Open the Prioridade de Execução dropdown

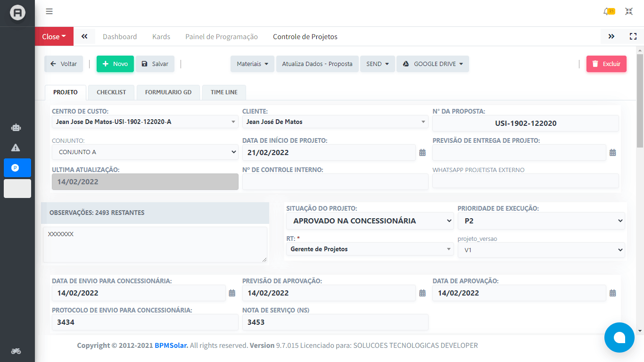(x=541, y=221)
